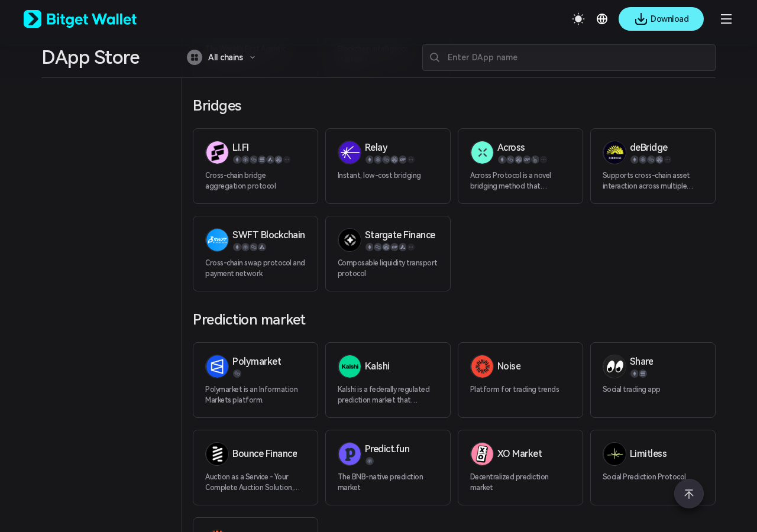Click 'Decentralized prediction market' description
Viewport: 757px width, 532px height.
(509, 482)
